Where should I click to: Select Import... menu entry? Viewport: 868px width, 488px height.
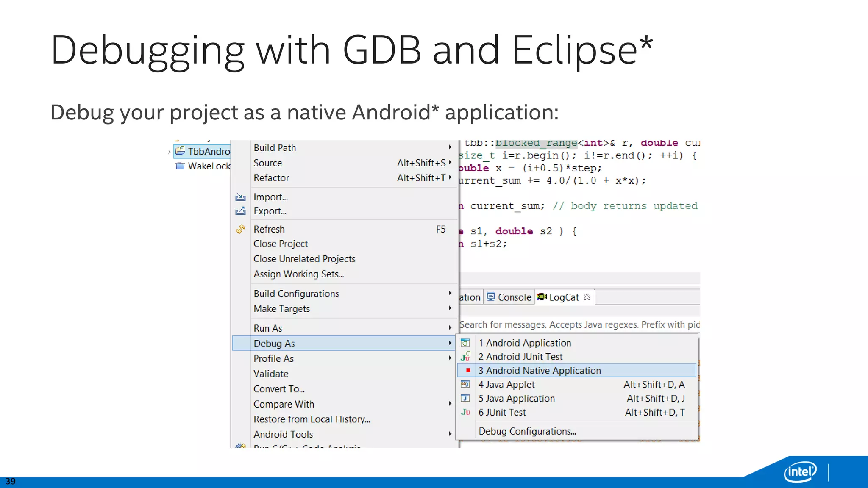tap(344, 197)
